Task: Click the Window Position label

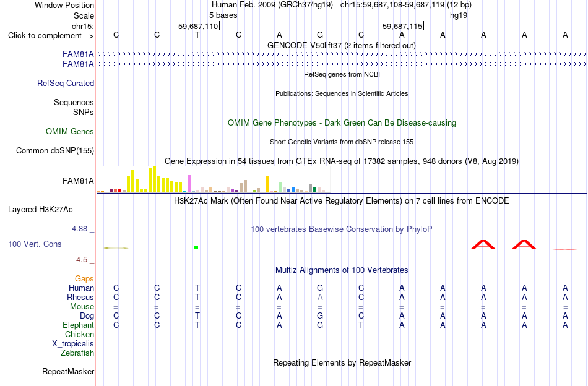Action: click(x=64, y=5)
